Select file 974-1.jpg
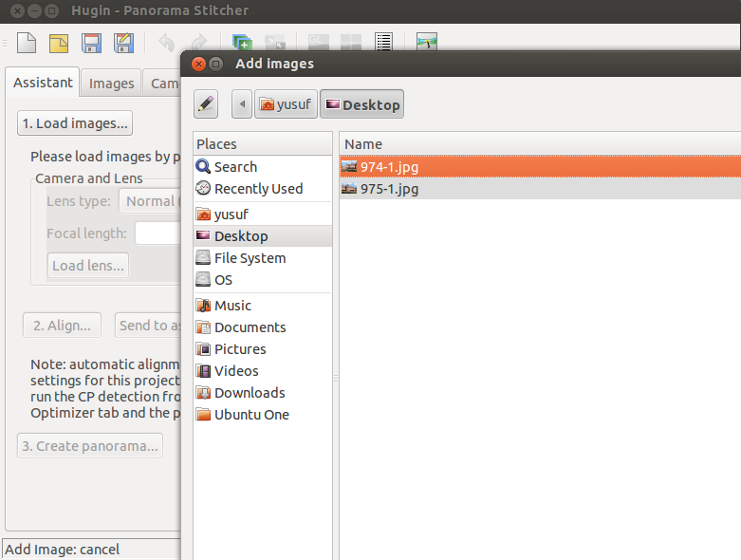Screen dimensions: 741x560 (540, 167)
